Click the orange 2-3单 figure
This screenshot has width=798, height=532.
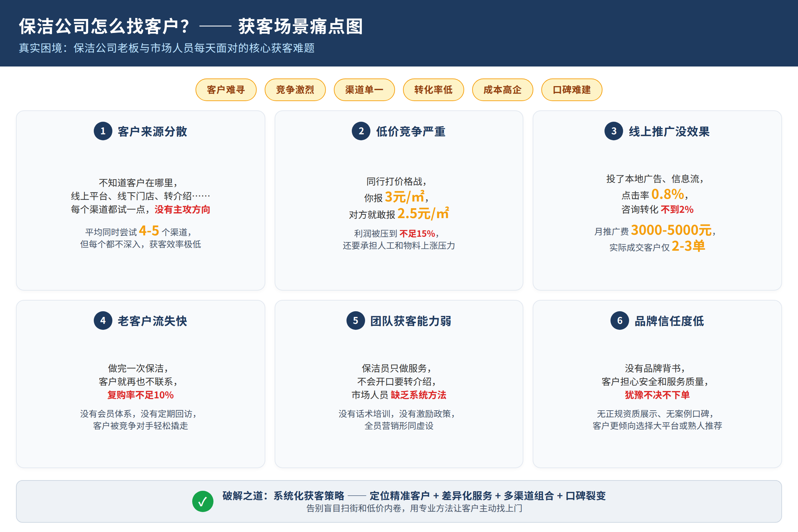coord(688,246)
